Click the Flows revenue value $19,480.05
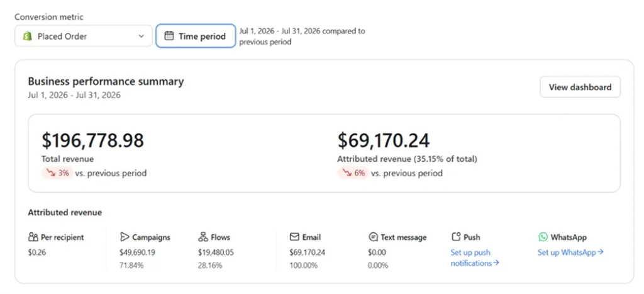The image size is (644, 294). (216, 252)
